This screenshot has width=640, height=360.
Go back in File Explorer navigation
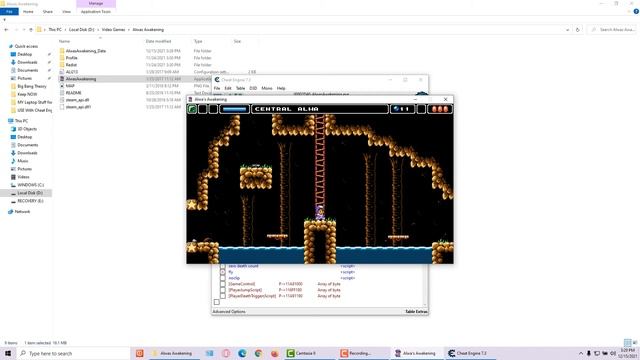(x=6, y=30)
